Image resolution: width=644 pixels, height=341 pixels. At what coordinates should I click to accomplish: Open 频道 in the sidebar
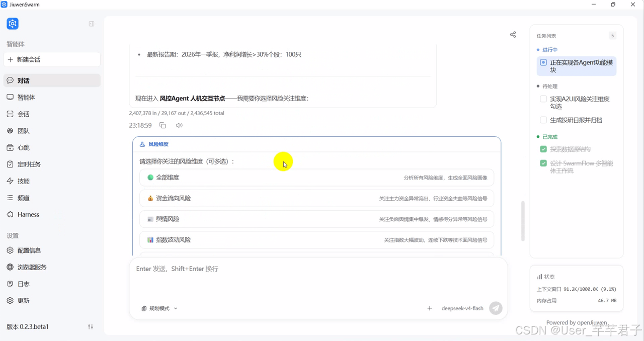[x=52, y=198]
